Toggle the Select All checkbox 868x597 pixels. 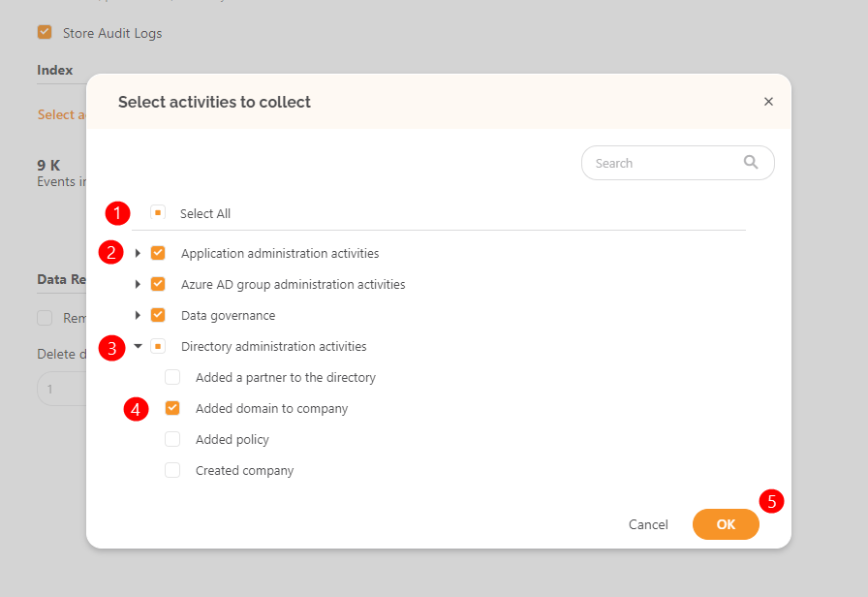point(158,212)
